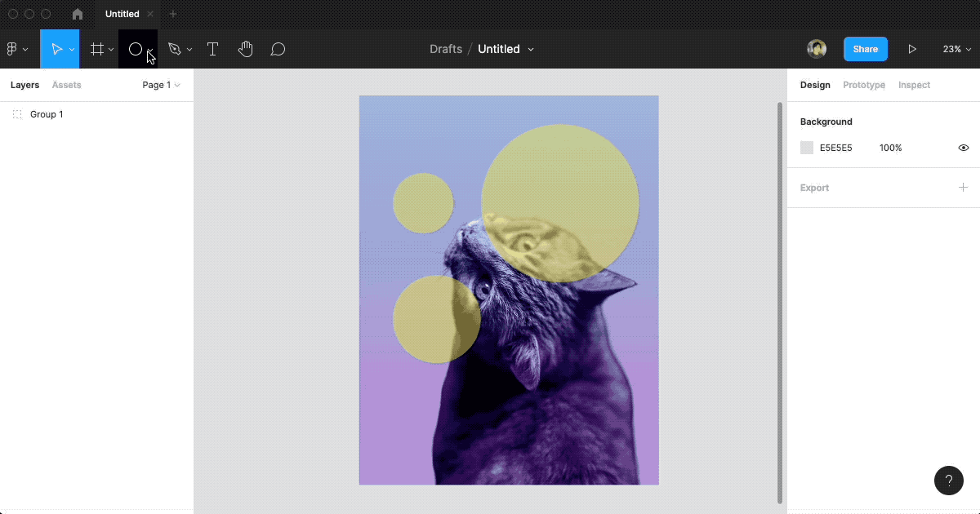Switch to the Prototype tab
The image size is (980, 514).
pos(863,85)
